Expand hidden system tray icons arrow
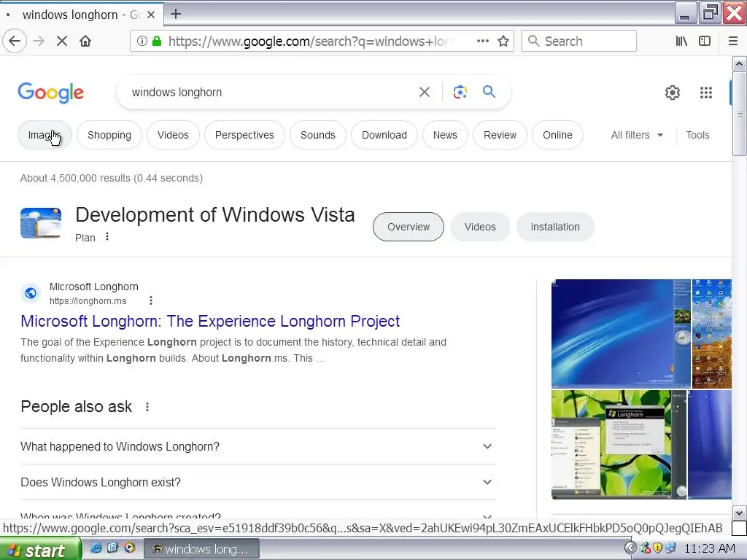The height and width of the screenshot is (560, 747). [630, 548]
